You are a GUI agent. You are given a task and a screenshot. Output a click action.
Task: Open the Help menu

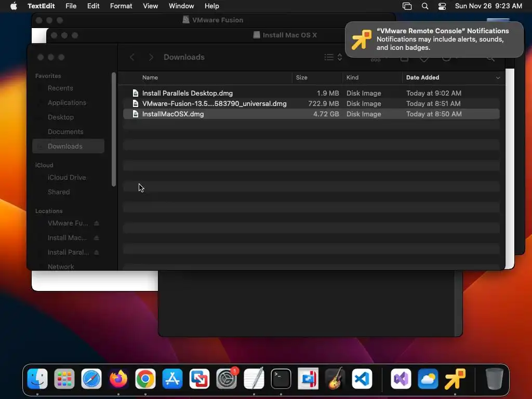coord(212,6)
